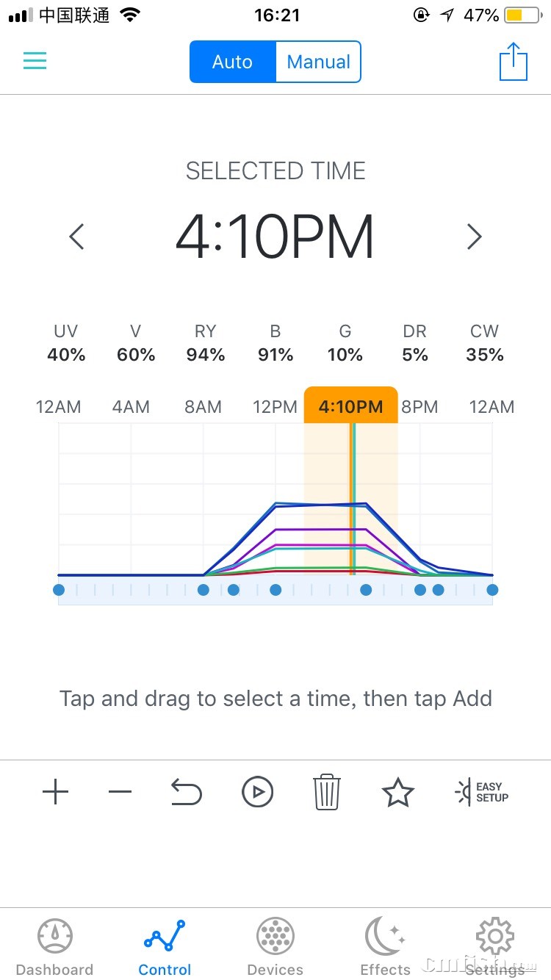Switch to Manual mode
The height and width of the screenshot is (980, 551).
[319, 62]
